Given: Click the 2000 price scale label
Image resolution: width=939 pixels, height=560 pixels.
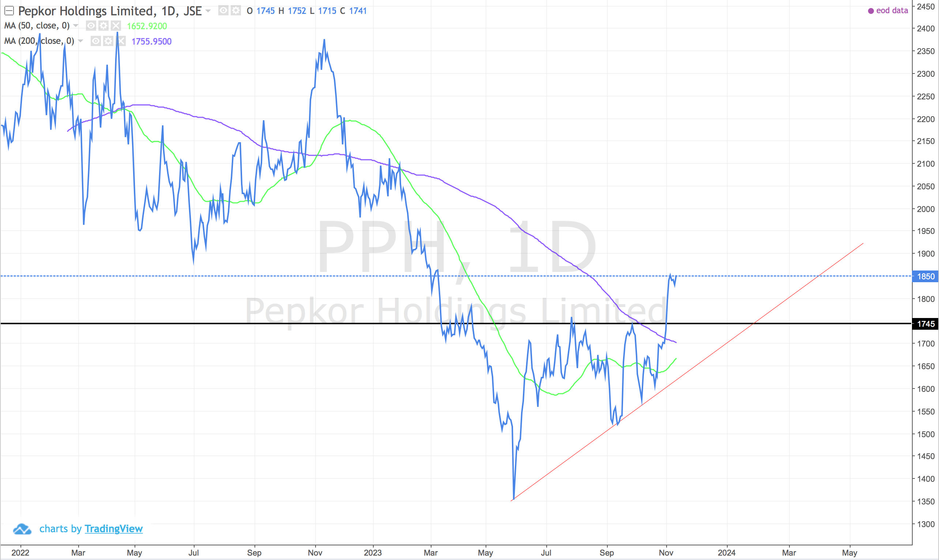Looking at the screenshot, I should pos(926,209).
